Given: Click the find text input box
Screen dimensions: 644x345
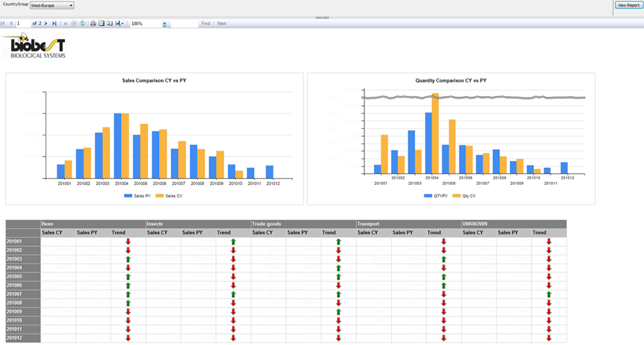Looking at the screenshot, I should coord(184,23).
